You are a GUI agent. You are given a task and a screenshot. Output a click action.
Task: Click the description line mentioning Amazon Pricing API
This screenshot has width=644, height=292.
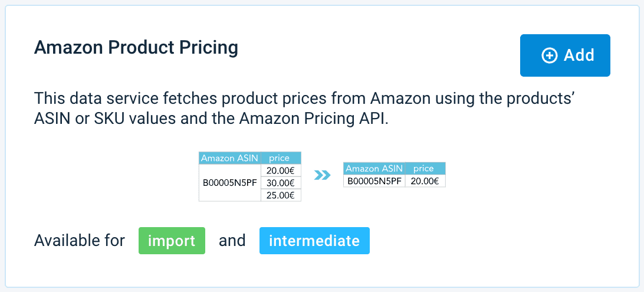click(x=212, y=118)
